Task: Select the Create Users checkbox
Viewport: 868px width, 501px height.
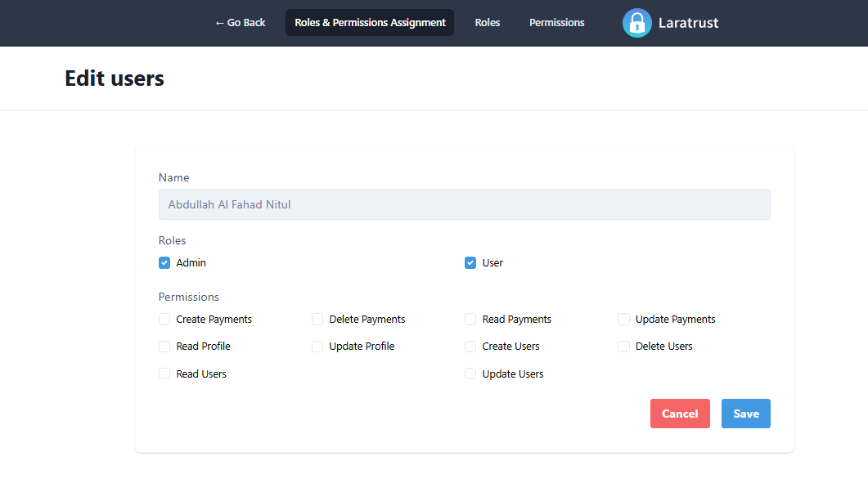Action: pos(470,347)
